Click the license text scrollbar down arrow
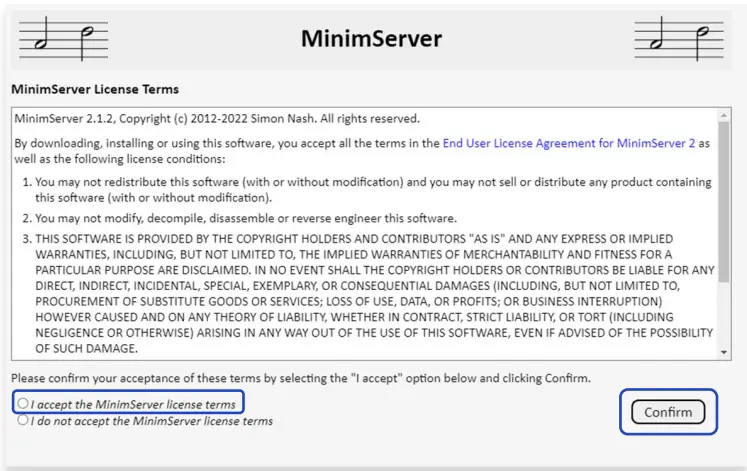Viewport: 747px width, 471px height. click(724, 352)
